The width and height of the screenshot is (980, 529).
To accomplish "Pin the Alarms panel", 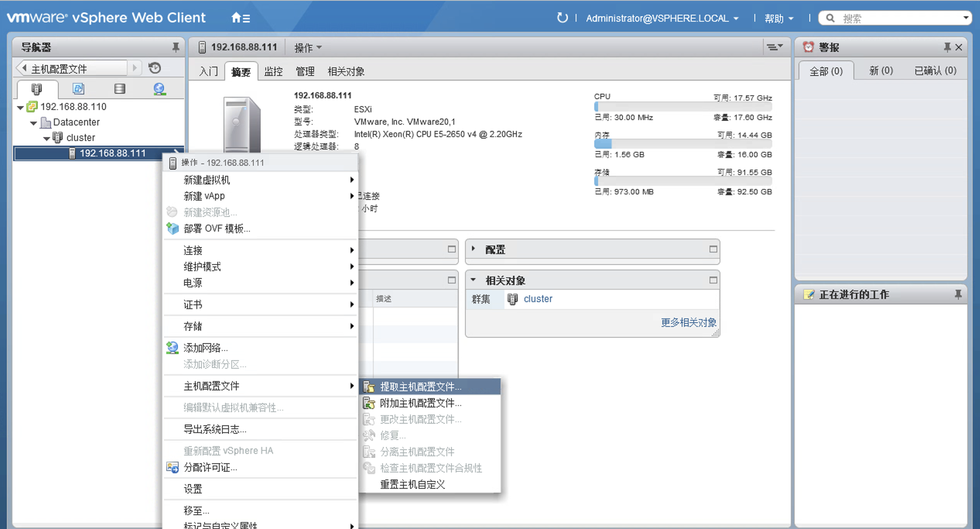I will pyautogui.click(x=947, y=47).
